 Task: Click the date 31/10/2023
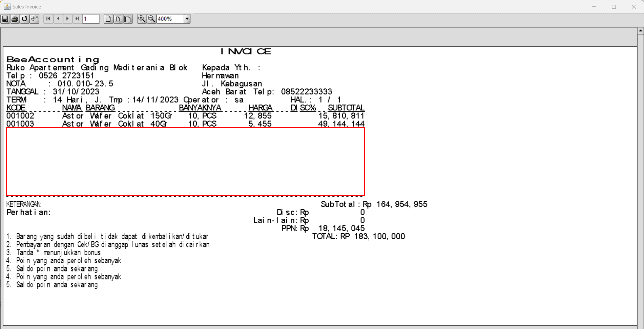coord(76,92)
